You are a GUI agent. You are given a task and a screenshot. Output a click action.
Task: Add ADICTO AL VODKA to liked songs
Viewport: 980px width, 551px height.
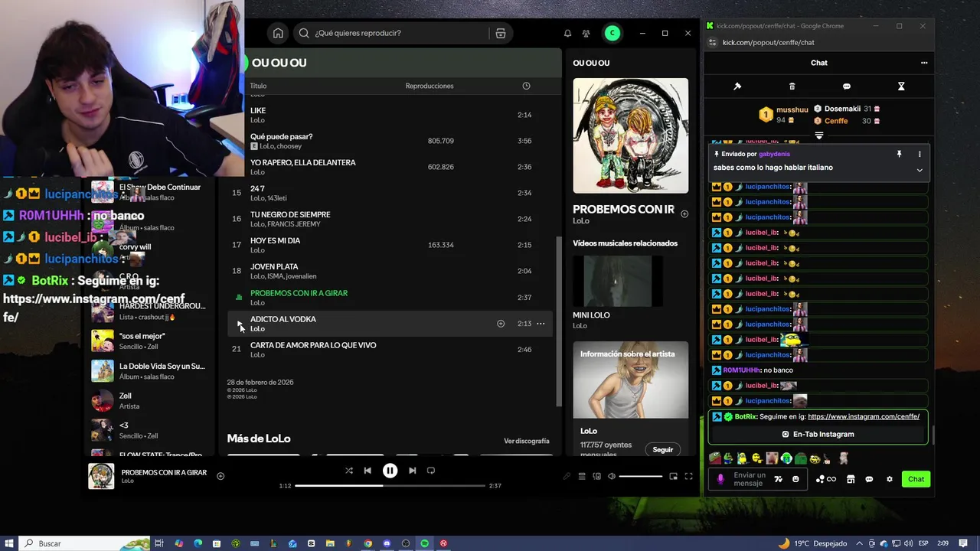click(x=501, y=324)
